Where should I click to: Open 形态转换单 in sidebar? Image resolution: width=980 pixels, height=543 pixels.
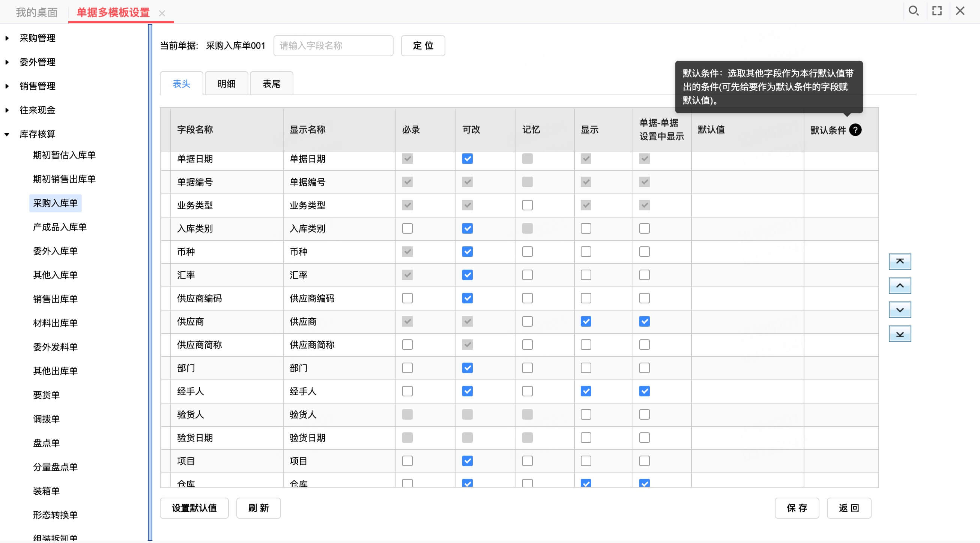click(55, 515)
